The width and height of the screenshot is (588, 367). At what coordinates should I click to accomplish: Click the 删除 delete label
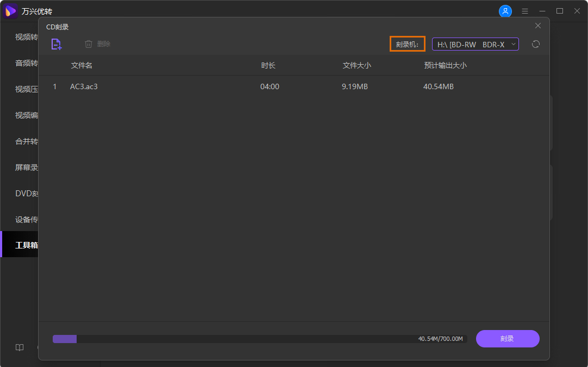tap(103, 44)
